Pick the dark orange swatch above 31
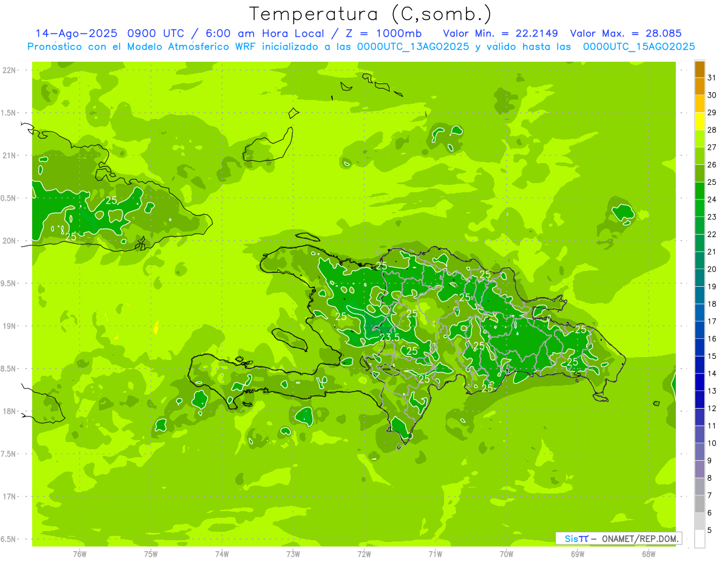Screen dimensions: 728x562 click(699, 69)
